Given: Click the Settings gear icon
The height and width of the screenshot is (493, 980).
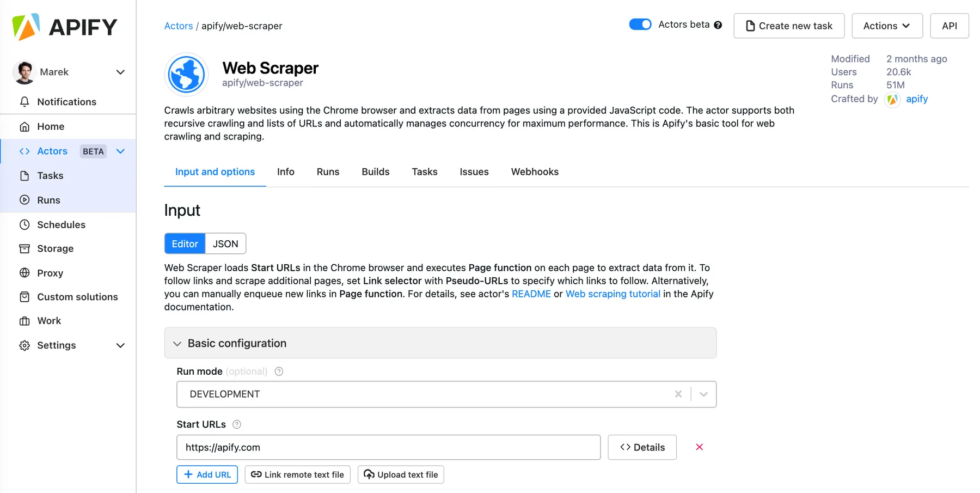Looking at the screenshot, I should 24,345.
